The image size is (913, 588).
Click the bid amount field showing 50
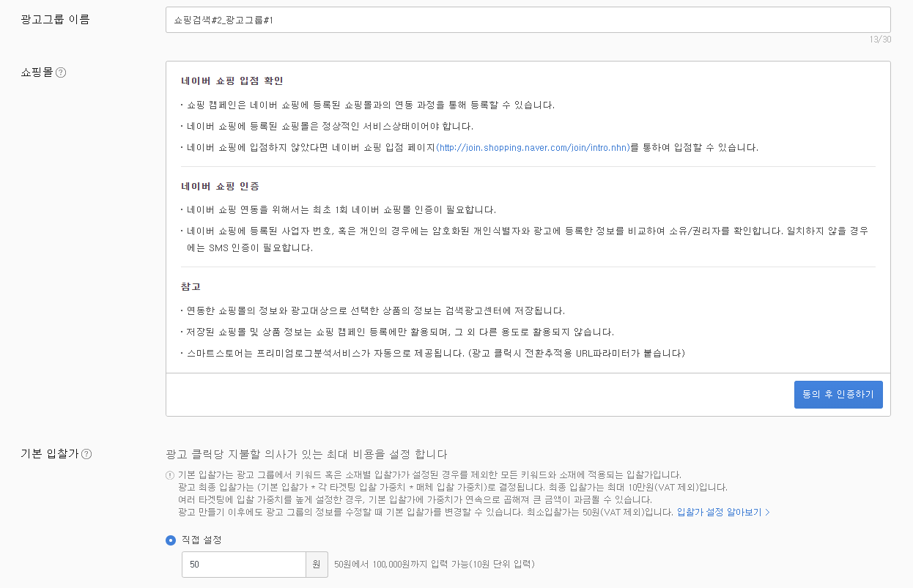tap(243, 565)
